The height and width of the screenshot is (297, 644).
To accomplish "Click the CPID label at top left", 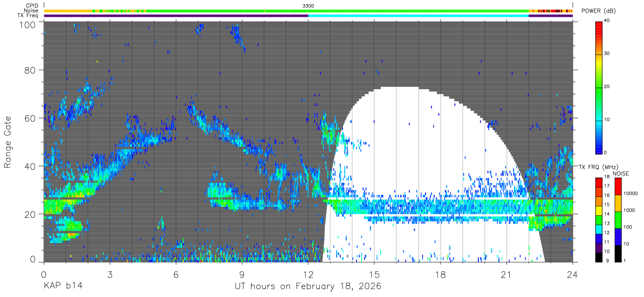I will [32, 6].
